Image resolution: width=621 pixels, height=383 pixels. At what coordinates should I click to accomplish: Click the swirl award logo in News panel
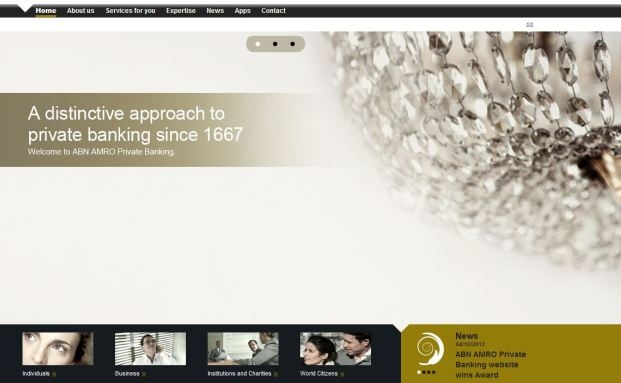point(430,349)
